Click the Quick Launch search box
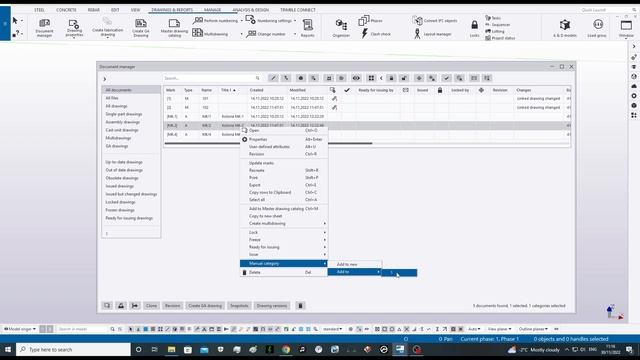The image size is (640, 360). pyautogui.click(x=607, y=10)
